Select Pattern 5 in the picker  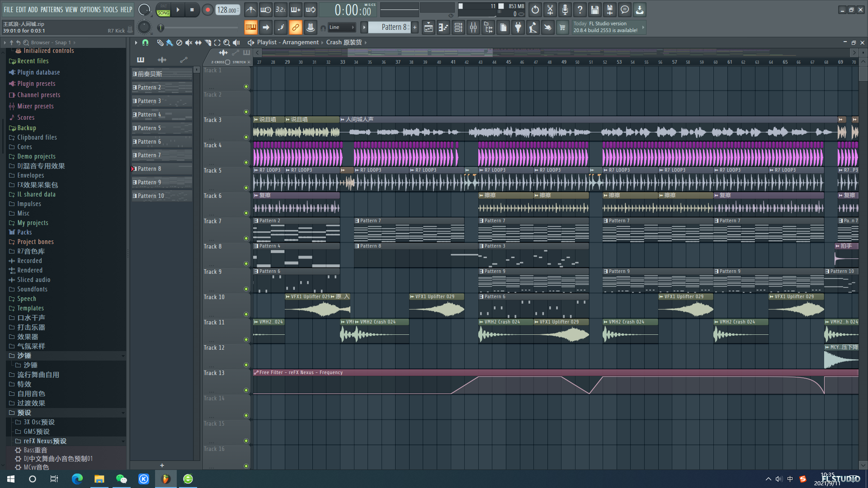(162, 128)
